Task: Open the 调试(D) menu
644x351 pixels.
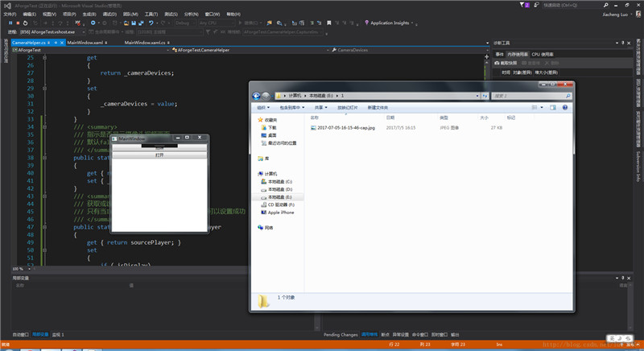Action: click(x=109, y=14)
